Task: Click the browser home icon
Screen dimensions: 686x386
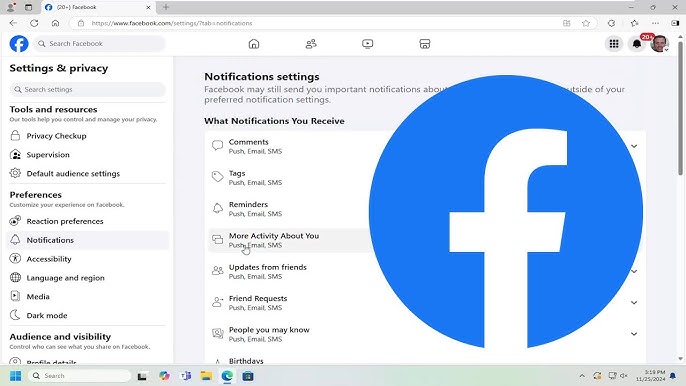Action: tap(55, 23)
